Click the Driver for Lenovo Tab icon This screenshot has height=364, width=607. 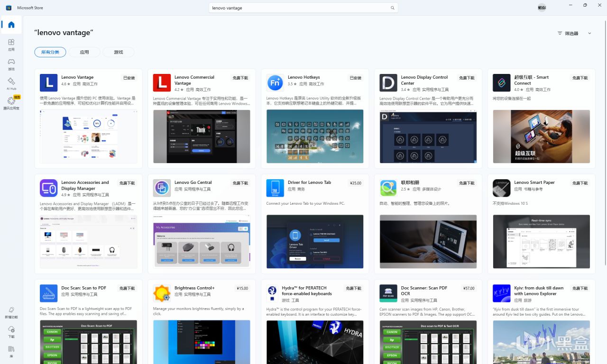tap(275, 188)
